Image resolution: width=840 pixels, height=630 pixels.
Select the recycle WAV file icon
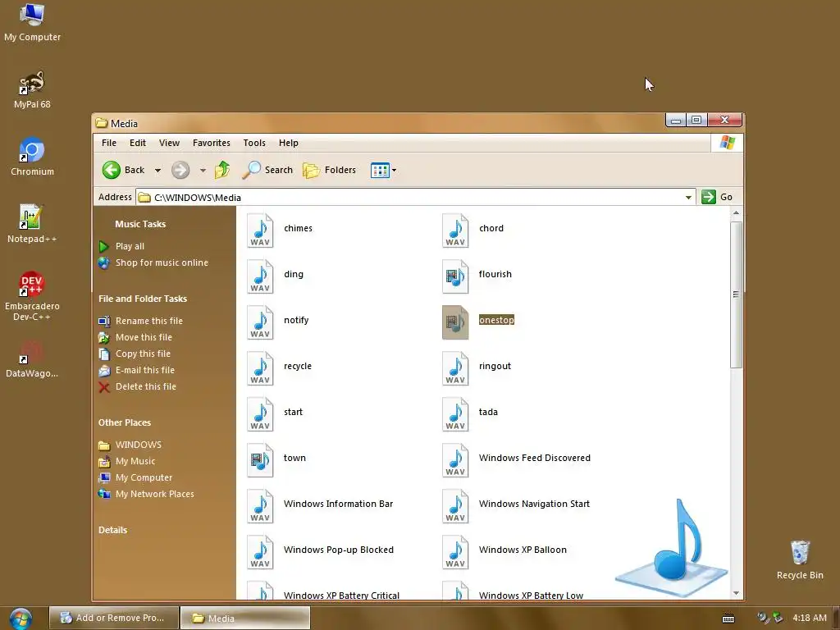(260, 368)
